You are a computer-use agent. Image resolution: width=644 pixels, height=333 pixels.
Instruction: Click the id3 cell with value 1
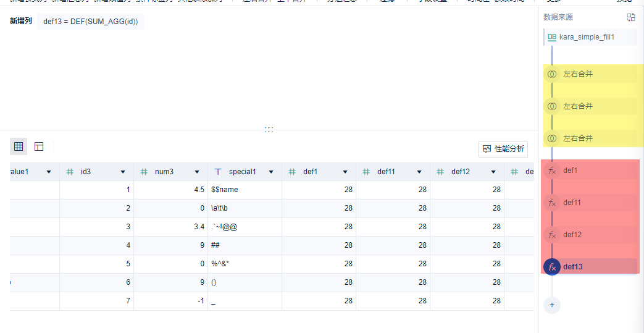coord(96,190)
